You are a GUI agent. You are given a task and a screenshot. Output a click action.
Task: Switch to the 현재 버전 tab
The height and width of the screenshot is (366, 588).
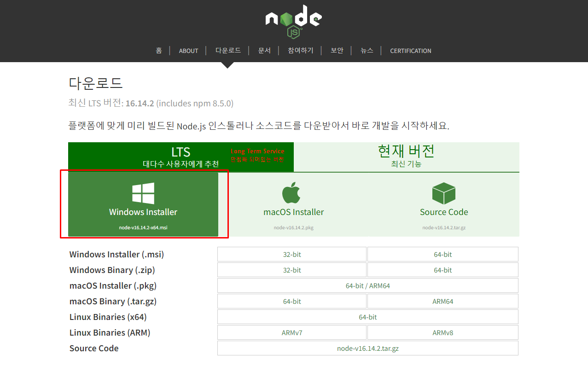(407, 157)
